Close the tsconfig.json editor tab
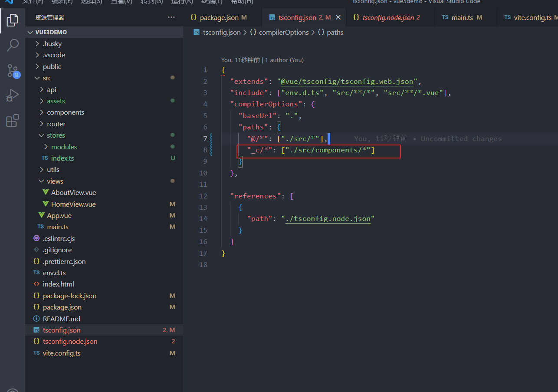This screenshot has width=558, height=392. coord(338,17)
